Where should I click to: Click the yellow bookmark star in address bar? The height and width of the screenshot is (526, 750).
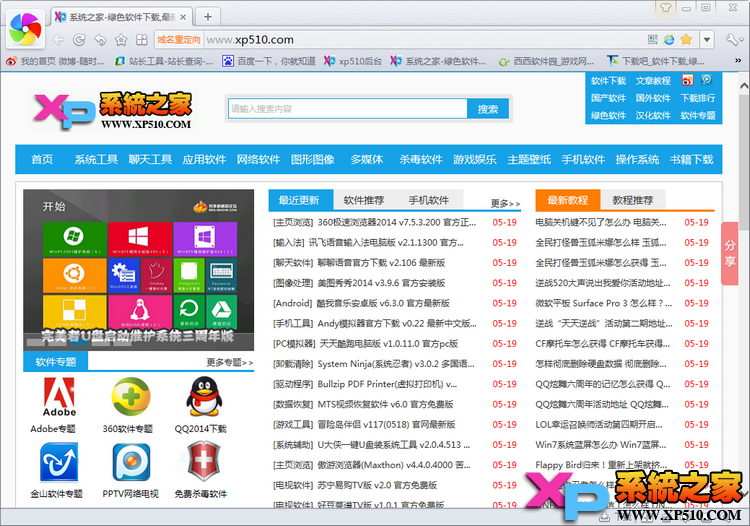tap(686, 40)
